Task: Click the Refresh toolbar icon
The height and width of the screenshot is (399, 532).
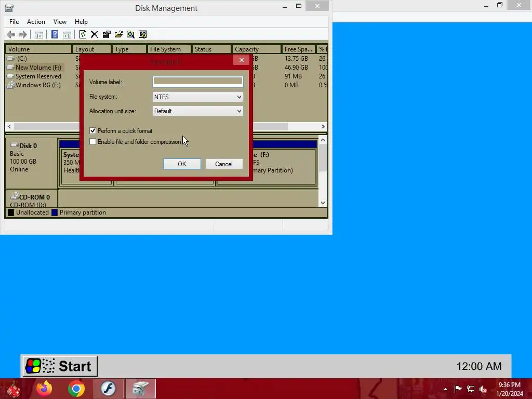Action: pyautogui.click(x=83, y=34)
